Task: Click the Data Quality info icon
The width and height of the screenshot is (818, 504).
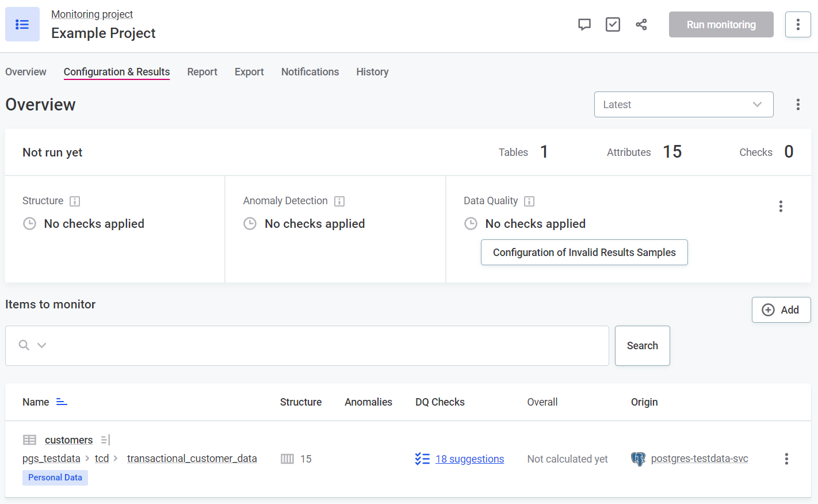Action: (x=529, y=201)
